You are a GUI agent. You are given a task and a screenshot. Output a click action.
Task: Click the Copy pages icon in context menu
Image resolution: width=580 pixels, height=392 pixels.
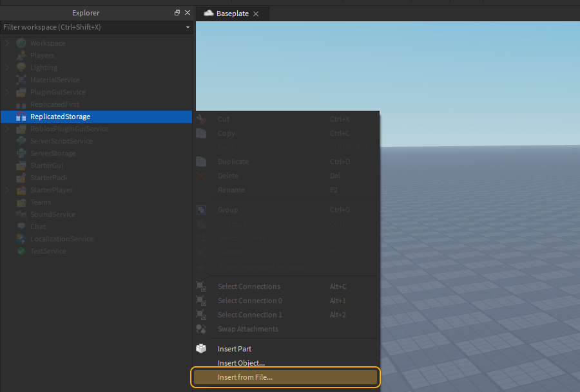(201, 133)
